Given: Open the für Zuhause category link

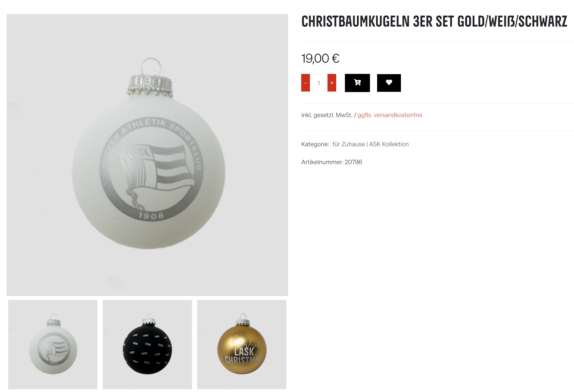Looking at the screenshot, I should [x=348, y=144].
